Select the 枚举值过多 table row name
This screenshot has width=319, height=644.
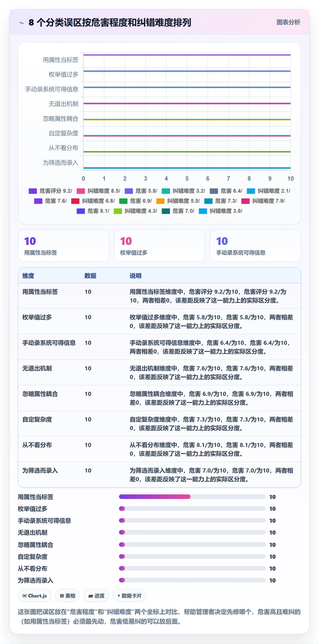click(37, 317)
